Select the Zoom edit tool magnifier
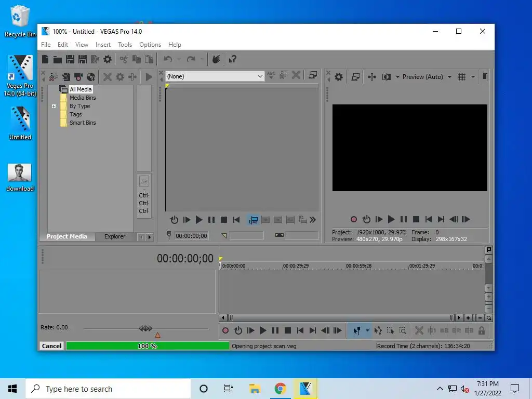The width and height of the screenshot is (532, 399). tap(403, 330)
